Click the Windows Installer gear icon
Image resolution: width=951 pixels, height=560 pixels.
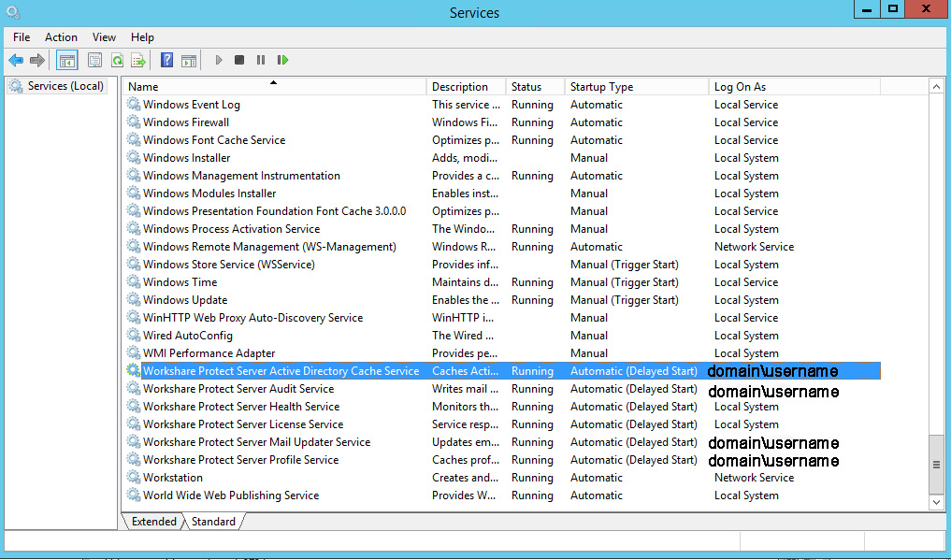134,157
